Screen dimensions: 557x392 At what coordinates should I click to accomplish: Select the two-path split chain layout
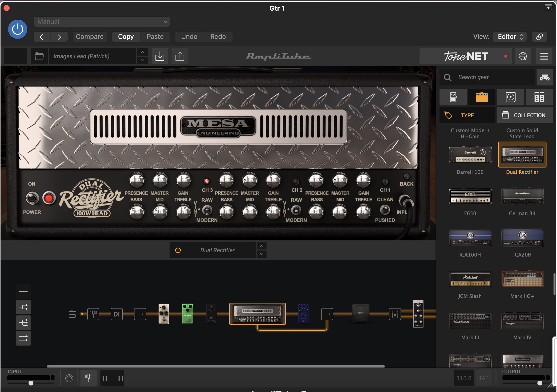tap(23, 307)
